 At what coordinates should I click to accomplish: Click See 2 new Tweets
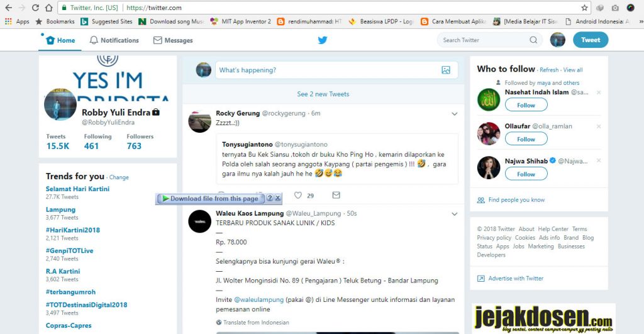pos(323,94)
